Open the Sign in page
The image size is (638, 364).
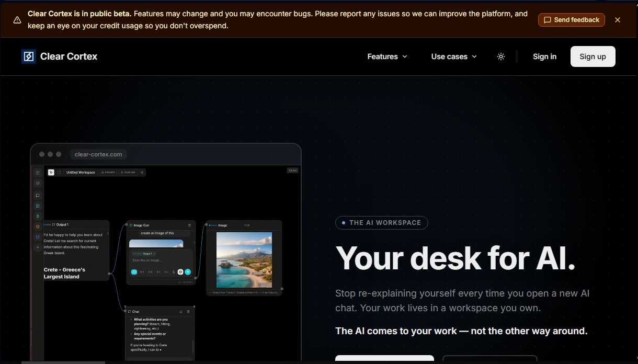tap(544, 56)
